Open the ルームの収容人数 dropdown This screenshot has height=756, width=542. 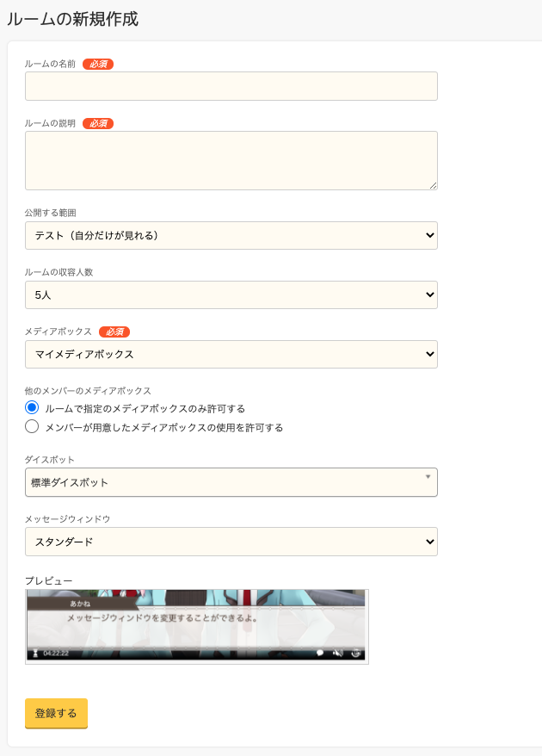point(231,294)
